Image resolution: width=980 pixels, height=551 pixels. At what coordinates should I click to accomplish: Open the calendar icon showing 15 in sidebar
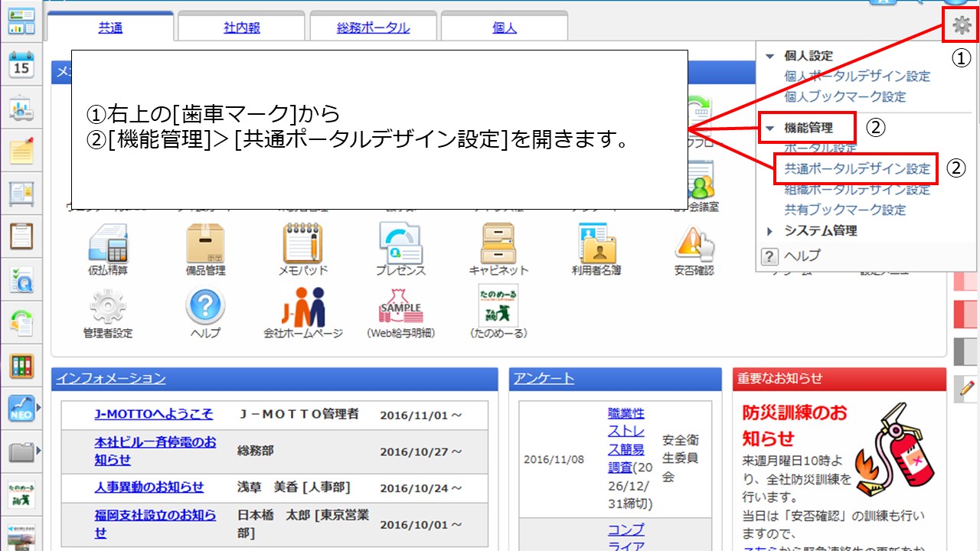(x=21, y=65)
